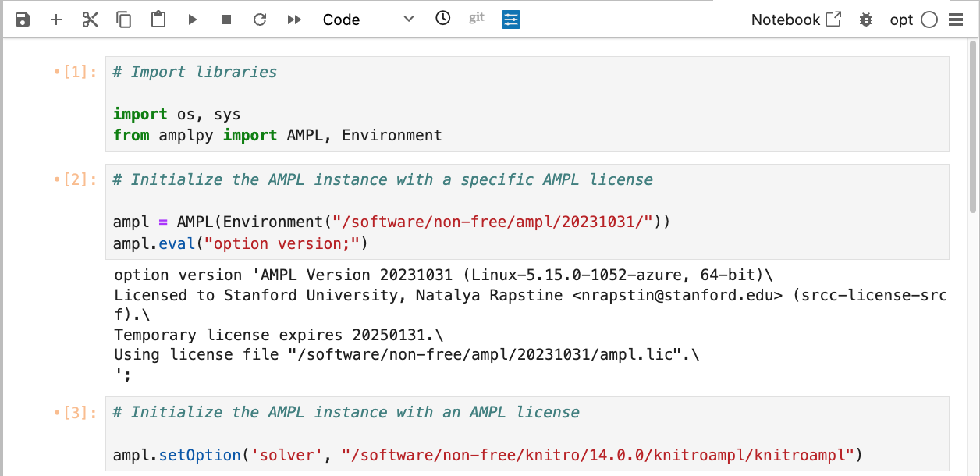The image size is (980, 476).
Task: Toggle the blue table of contents icon
Action: coord(511,19)
